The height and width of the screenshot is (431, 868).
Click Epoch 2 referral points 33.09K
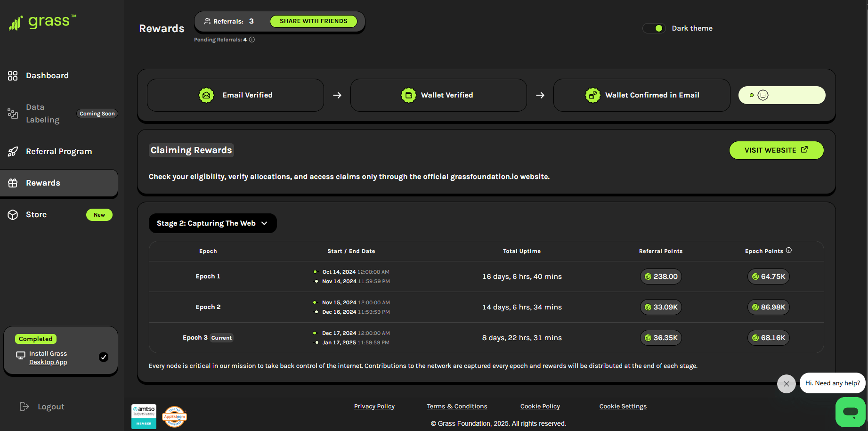(x=661, y=307)
